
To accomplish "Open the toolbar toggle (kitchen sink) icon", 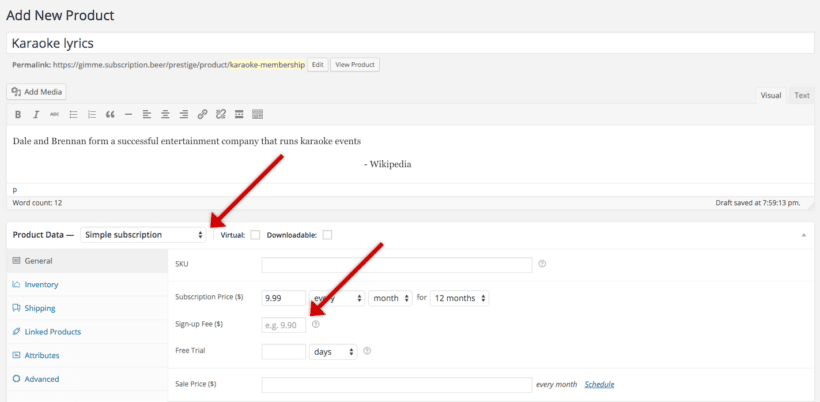I will tap(257, 114).
